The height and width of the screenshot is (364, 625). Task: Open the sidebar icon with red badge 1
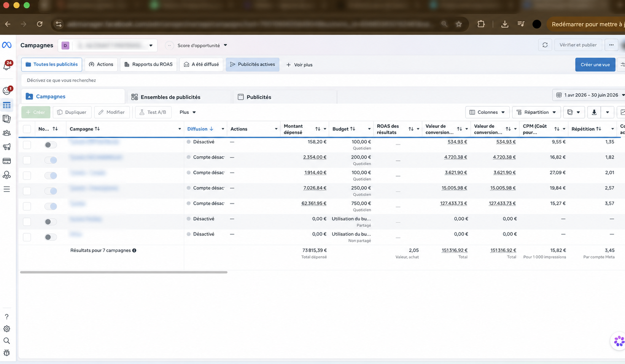(7, 91)
